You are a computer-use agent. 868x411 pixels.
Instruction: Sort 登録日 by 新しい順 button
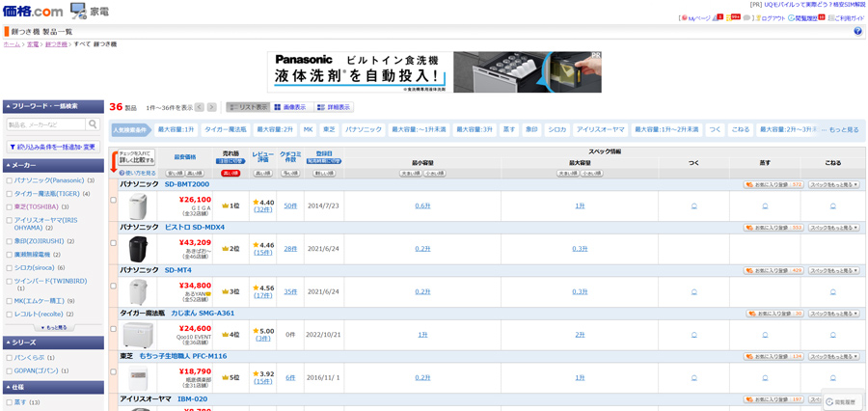point(324,174)
